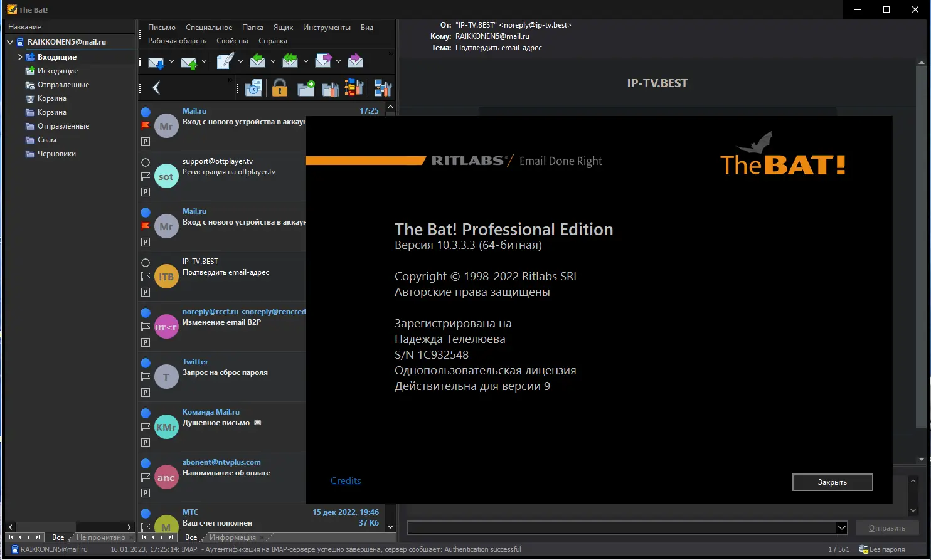
Task: Flag the IP-TV.BEST message
Action: click(146, 276)
